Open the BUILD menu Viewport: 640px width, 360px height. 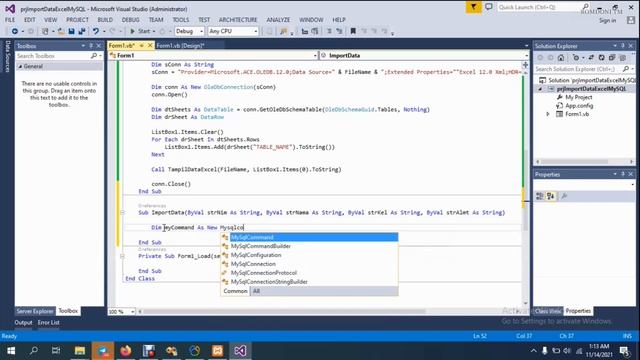coord(105,20)
